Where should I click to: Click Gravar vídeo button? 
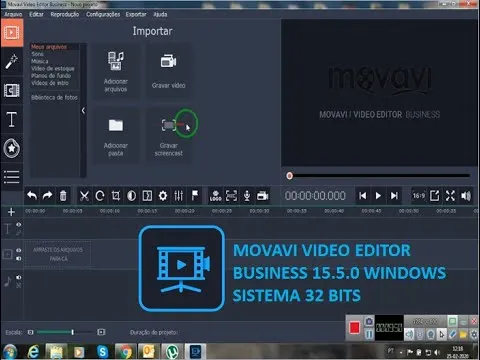click(x=169, y=71)
